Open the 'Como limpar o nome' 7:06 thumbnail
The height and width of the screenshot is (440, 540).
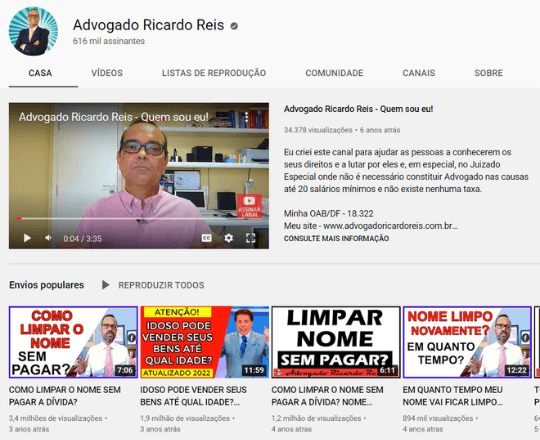click(x=73, y=342)
